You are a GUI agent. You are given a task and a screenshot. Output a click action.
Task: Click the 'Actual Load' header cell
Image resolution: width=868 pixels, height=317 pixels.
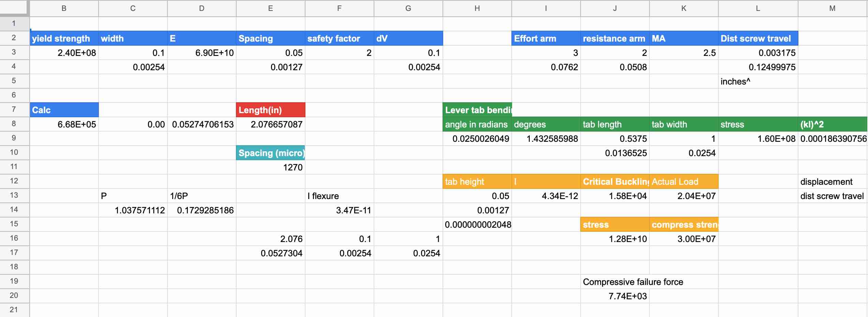pos(684,181)
